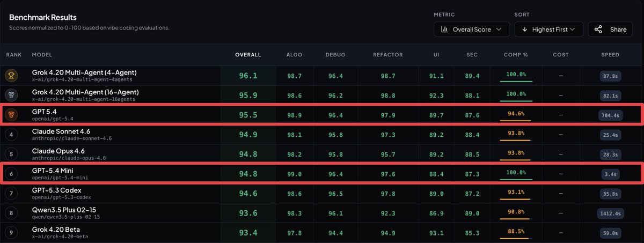Click the RANK column header
Image resolution: width=644 pixels, height=243 pixels.
(13, 55)
